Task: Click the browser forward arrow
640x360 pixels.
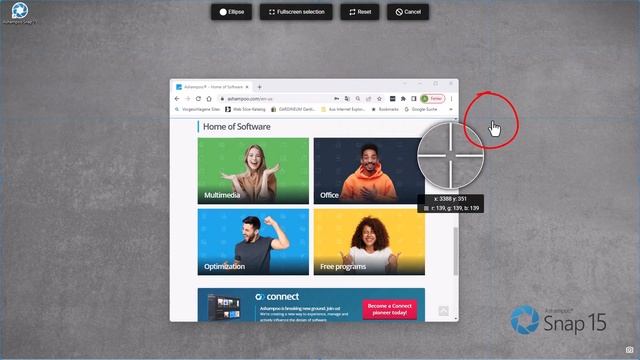Action: [x=187, y=99]
